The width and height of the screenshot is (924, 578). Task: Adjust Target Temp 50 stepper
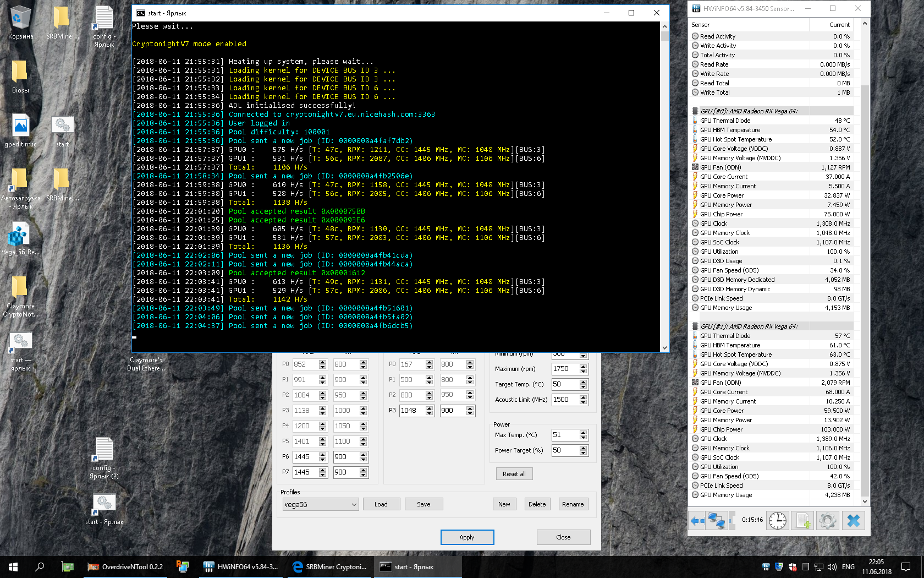584,384
